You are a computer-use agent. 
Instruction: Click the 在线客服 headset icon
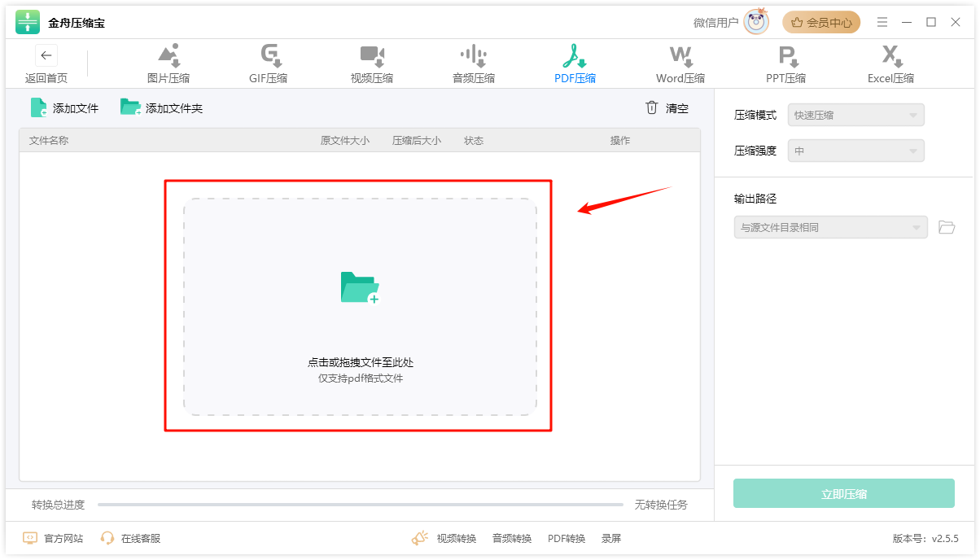point(107,538)
